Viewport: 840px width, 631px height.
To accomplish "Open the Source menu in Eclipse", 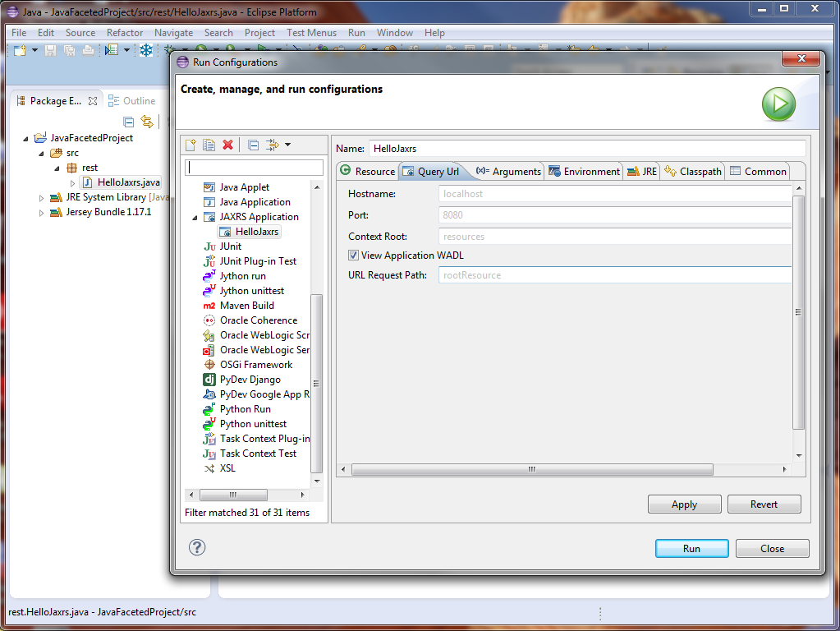I will [80, 33].
